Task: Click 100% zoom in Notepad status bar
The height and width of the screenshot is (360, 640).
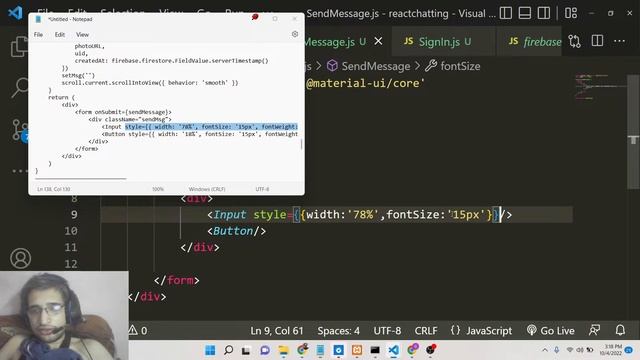Action: (x=158, y=189)
